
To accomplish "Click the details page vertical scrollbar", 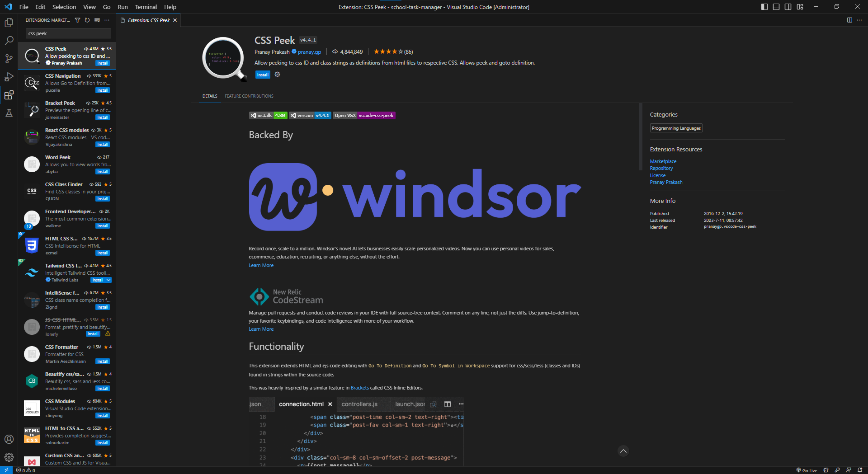I will [640, 137].
